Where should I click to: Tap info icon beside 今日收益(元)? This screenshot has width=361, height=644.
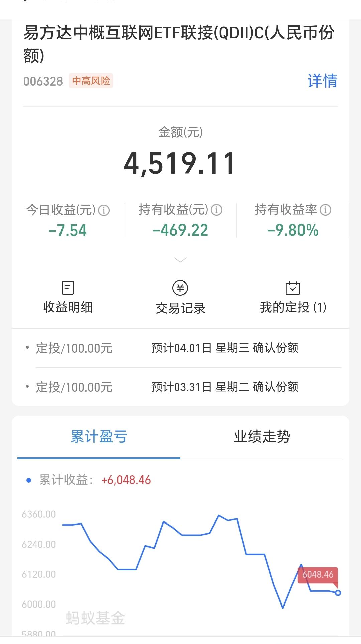104,210
